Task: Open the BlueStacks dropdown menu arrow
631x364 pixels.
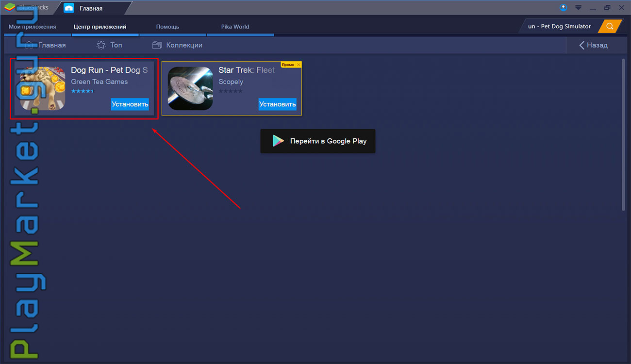Action: pos(578,8)
